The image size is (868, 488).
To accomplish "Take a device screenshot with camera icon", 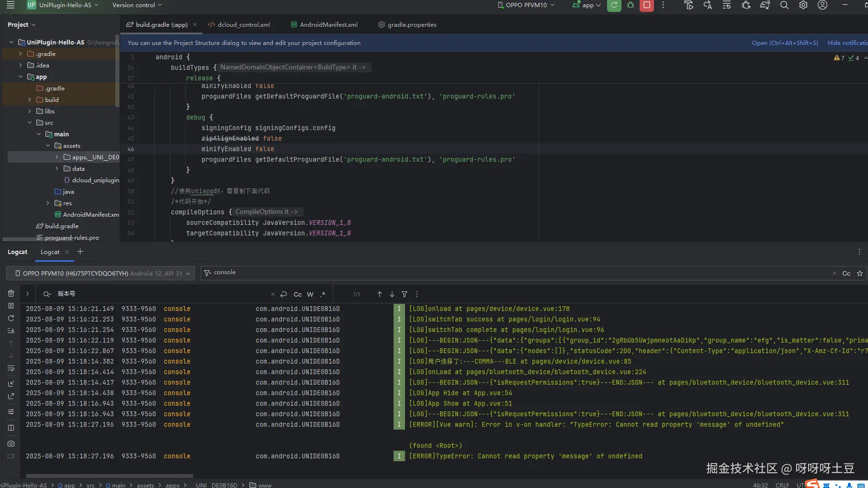I will [11, 444].
